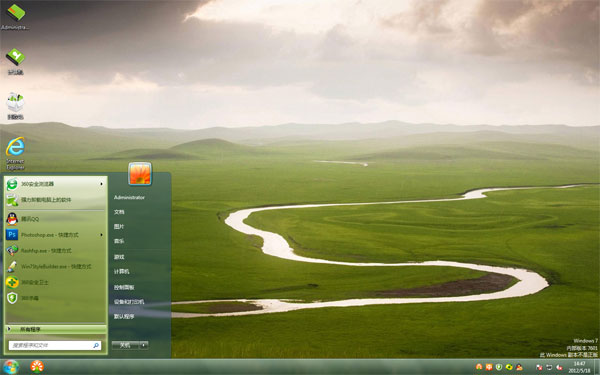Launch Tencent QQ from Start menu
The image size is (600, 375).
[x=55, y=219]
